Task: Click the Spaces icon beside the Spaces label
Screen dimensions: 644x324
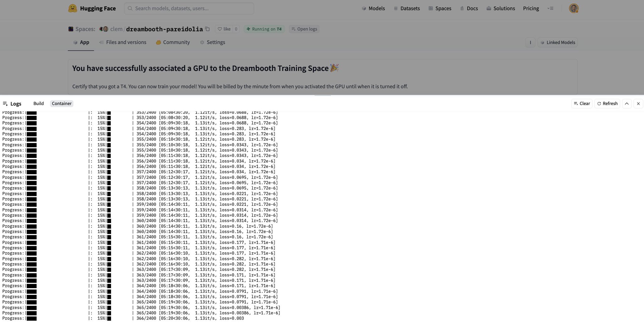Action: (71, 29)
